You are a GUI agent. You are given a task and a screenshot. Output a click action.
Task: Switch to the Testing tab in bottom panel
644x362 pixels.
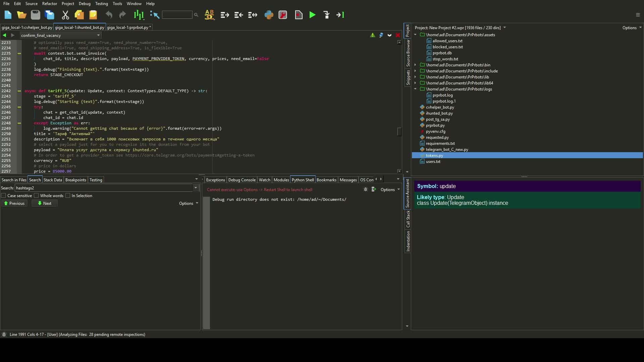pos(96,180)
